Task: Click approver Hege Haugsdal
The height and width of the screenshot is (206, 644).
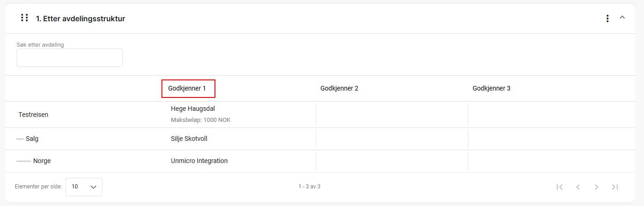Action: 193,109
